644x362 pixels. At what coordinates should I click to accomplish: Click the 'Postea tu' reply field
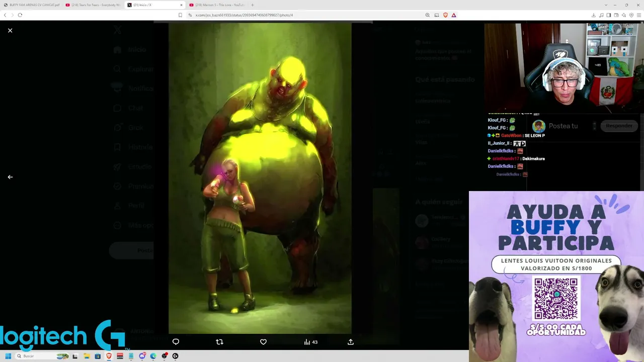[x=563, y=126]
